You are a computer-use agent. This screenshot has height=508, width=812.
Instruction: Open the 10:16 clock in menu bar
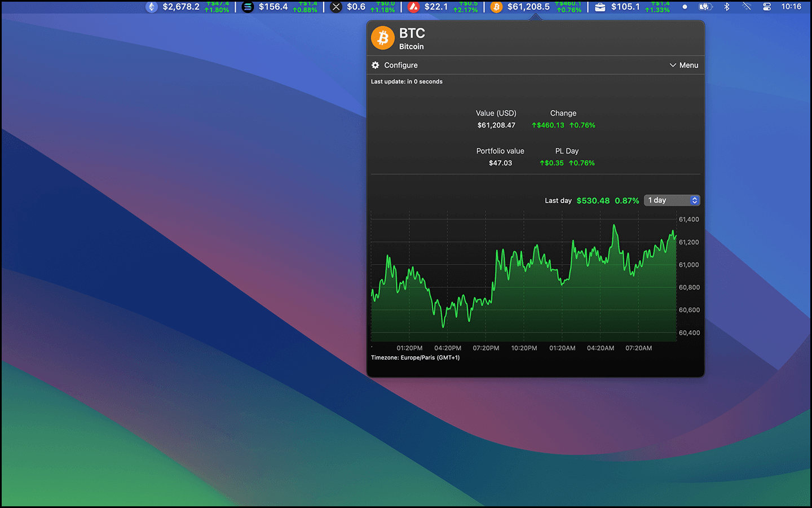pos(791,7)
